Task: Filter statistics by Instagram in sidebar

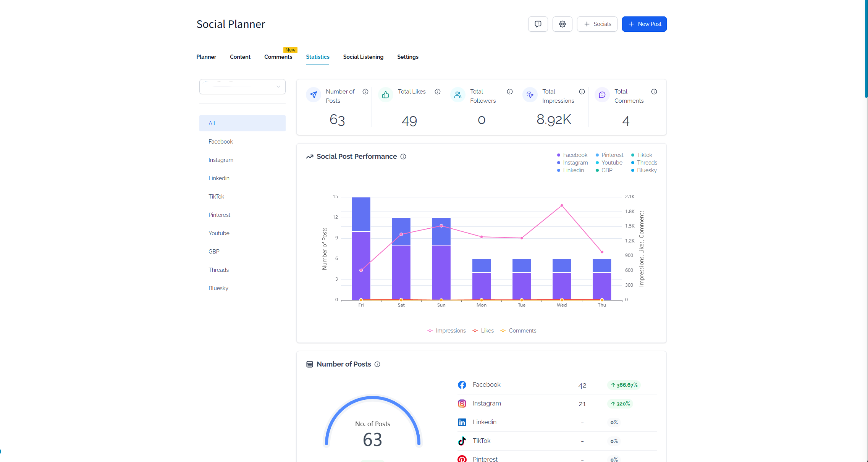Action: pos(221,160)
